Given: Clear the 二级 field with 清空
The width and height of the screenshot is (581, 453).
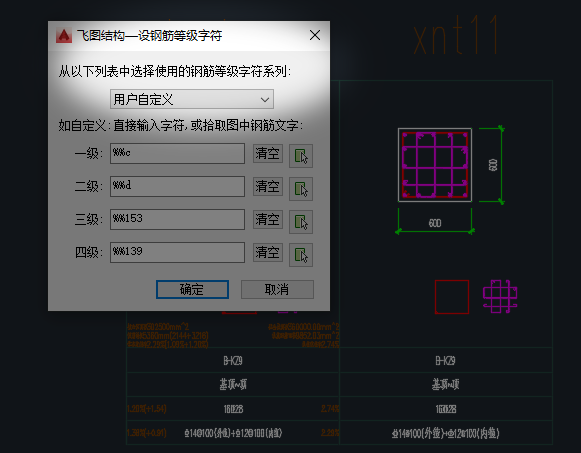Looking at the screenshot, I should point(268,186).
